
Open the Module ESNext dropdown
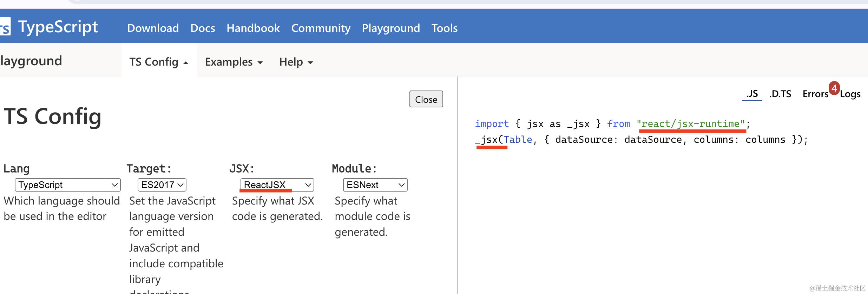tap(375, 185)
